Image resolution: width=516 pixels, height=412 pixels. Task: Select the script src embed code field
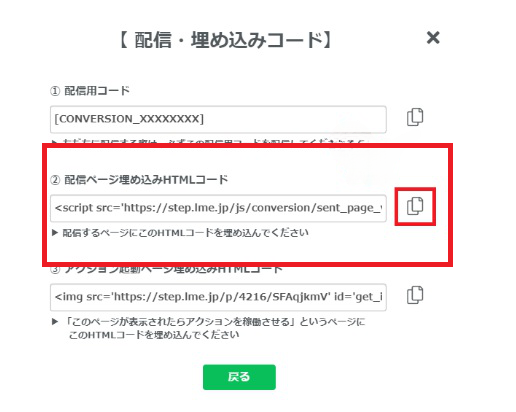click(218, 208)
